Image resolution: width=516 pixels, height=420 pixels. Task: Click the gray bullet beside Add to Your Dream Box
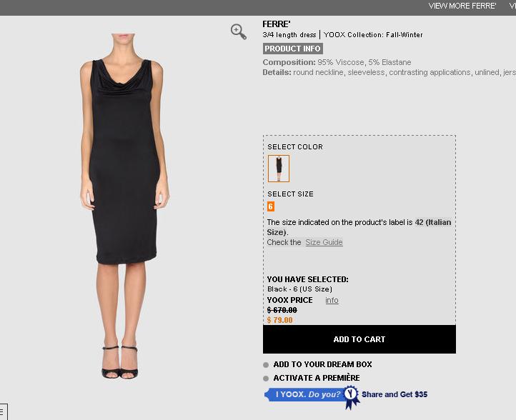(266, 365)
